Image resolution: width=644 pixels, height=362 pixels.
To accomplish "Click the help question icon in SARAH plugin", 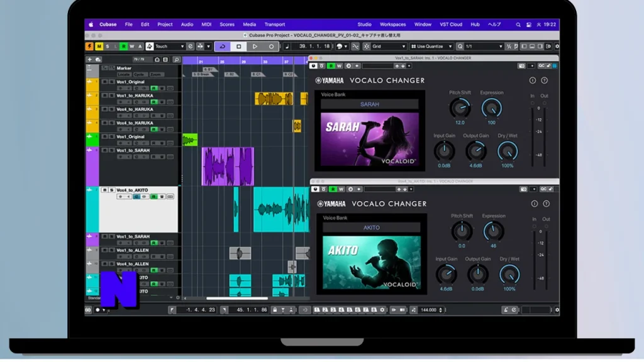I will (544, 80).
